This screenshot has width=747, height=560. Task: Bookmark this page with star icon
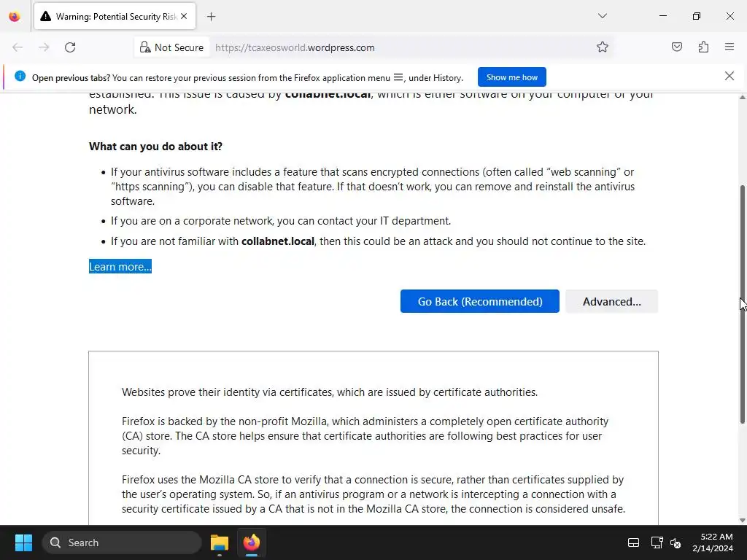click(x=602, y=47)
